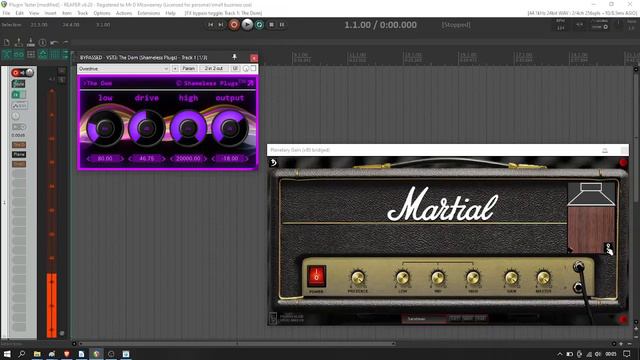Open Windows Start menu
640x360 pixels.
coord(7,354)
